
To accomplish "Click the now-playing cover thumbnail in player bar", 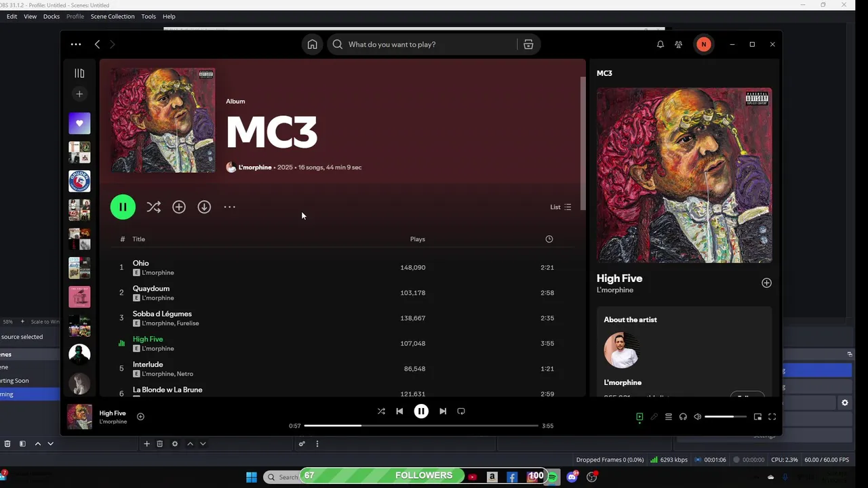I will 79,416.
